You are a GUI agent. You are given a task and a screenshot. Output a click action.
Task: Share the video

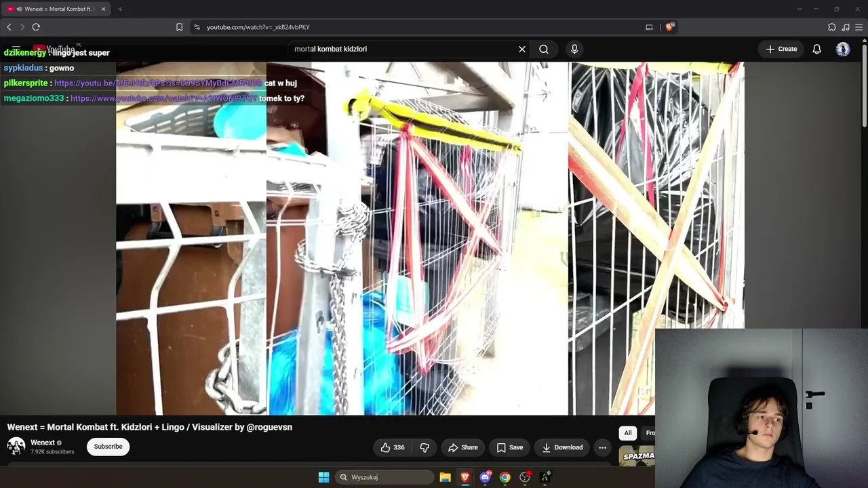(462, 447)
